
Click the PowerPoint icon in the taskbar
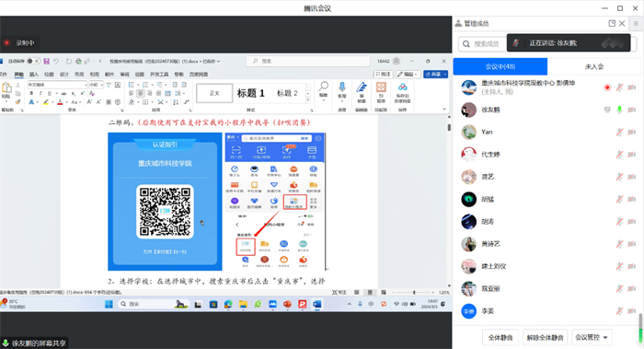[287, 304]
